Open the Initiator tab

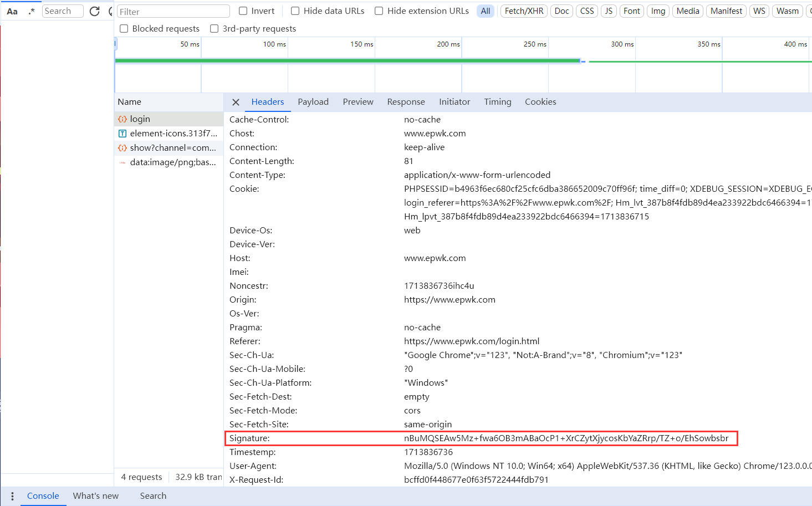pos(454,102)
